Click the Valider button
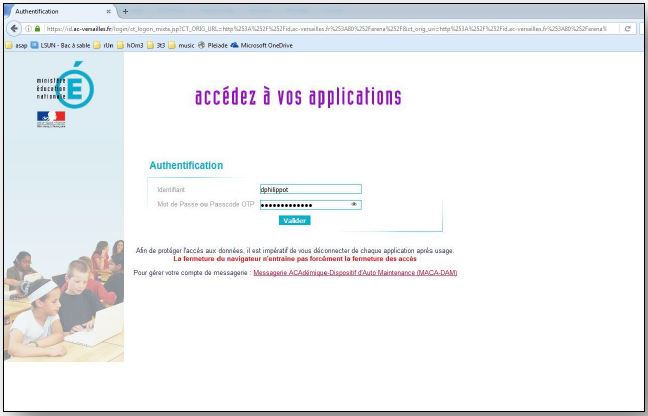This screenshot has width=648, height=416. 294,220
